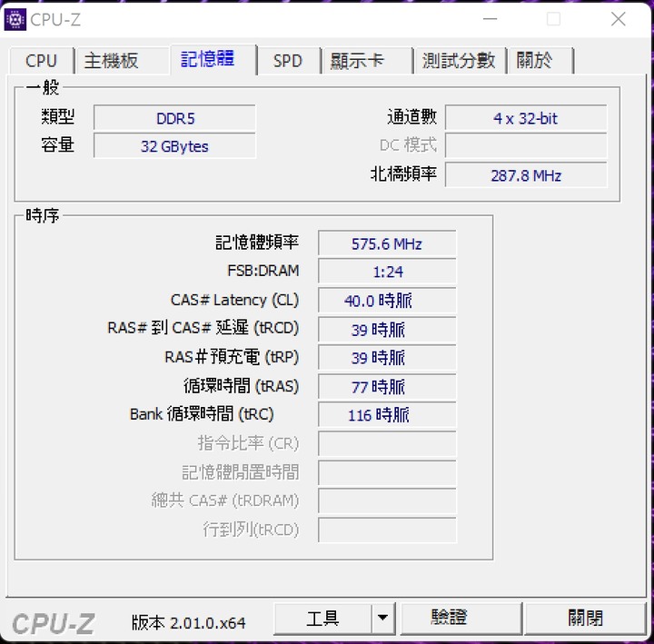Image resolution: width=654 pixels, height=644 pixels.
Task: Switch to the SPD tab
Action: [287, 61]
